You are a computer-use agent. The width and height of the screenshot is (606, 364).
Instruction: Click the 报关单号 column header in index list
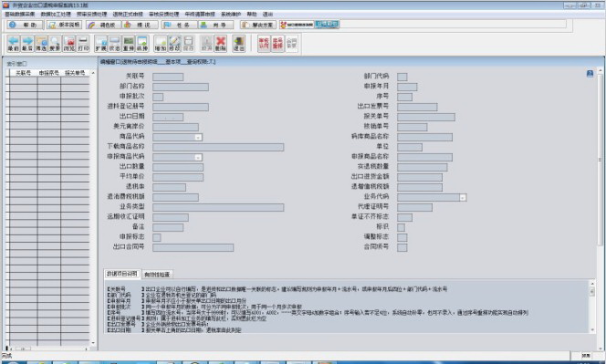coord(75,73)
